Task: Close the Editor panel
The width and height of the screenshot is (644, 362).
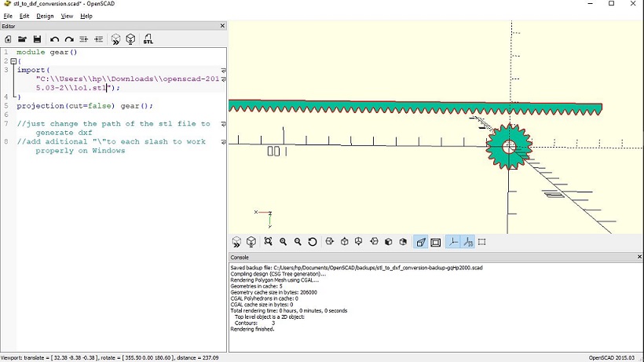Action: click(222, 26)
